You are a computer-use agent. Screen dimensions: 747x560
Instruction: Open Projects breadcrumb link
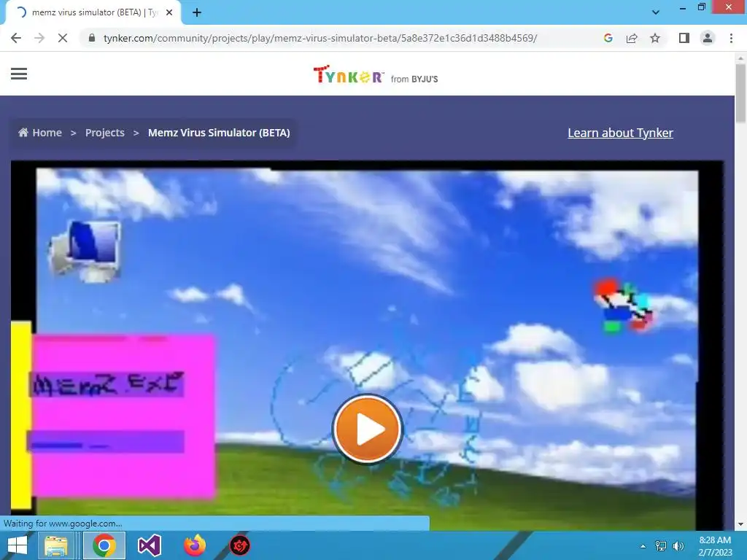105,133
